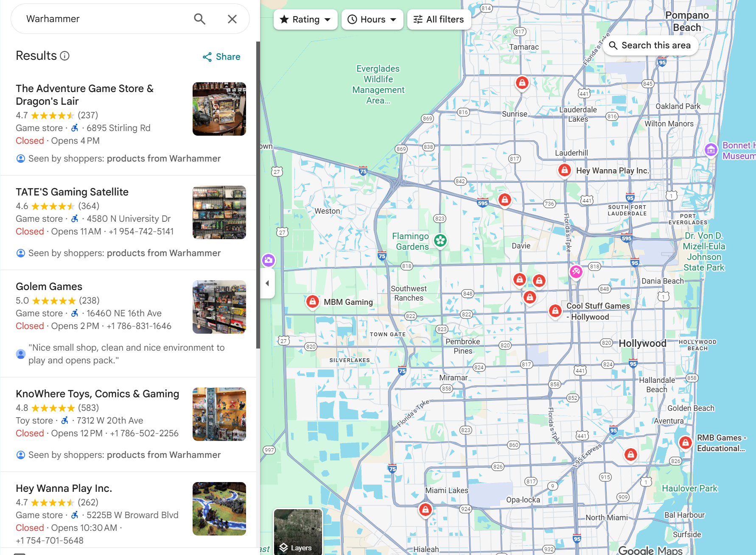View KnoWhere Toys photo thumbnail

coord(219,414)
